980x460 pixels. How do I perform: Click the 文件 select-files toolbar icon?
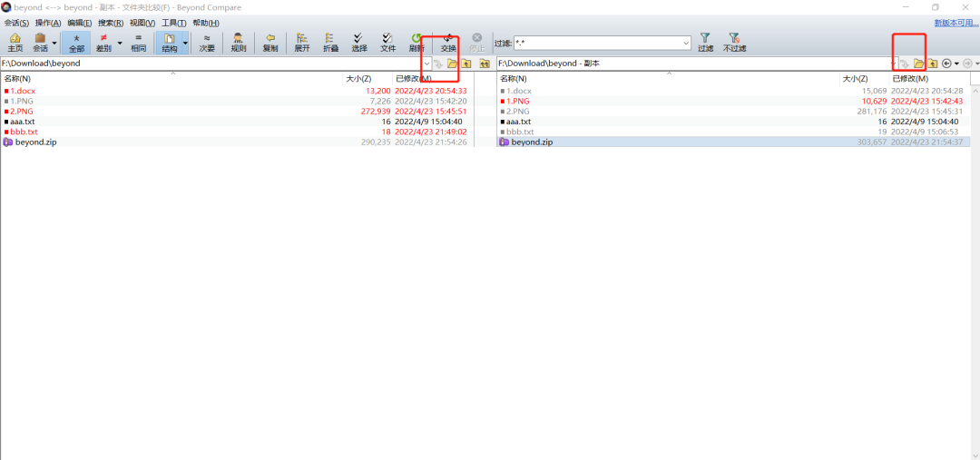click(387, 43)
